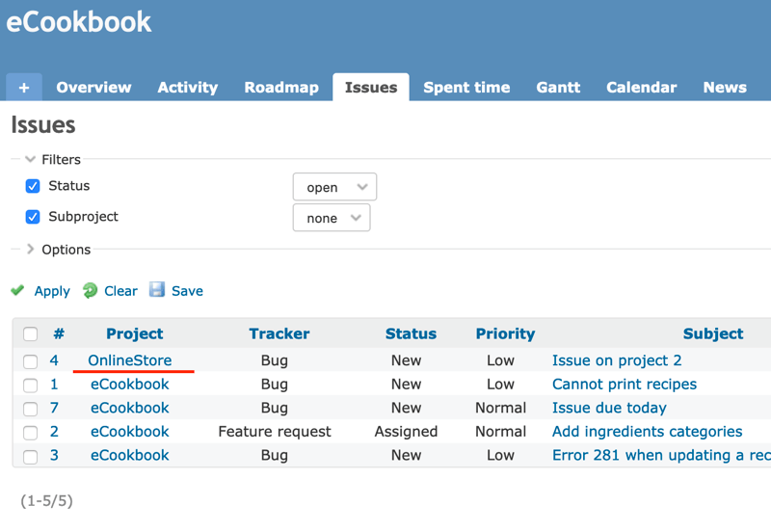
Task: Sort by the Priority column header
Action: coord(505,333)
